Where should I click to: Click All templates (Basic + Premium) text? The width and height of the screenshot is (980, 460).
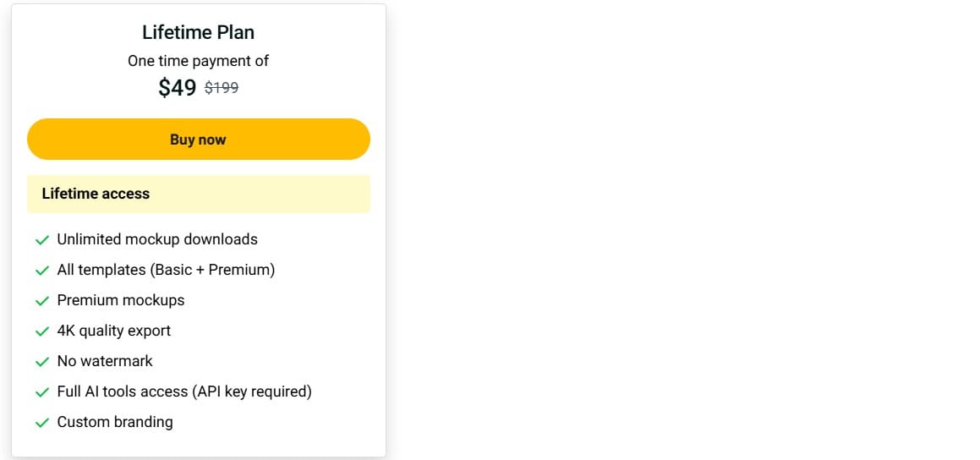[166, 270]
